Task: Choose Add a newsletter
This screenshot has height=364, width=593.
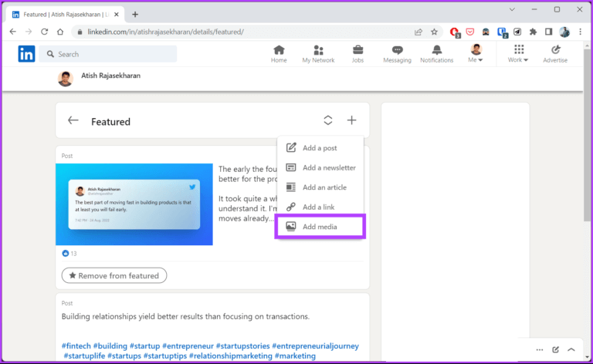Action: pyautogui.click(x=320, y=167)
